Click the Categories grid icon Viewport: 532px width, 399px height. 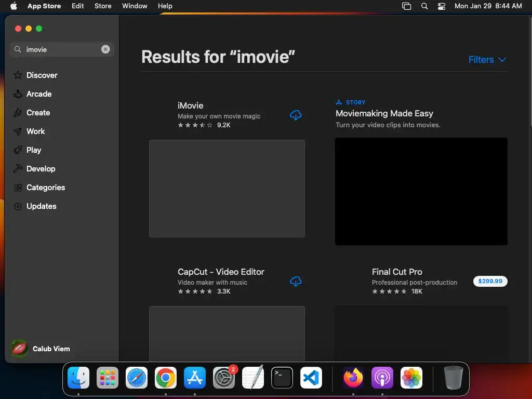tap(18, 188)
